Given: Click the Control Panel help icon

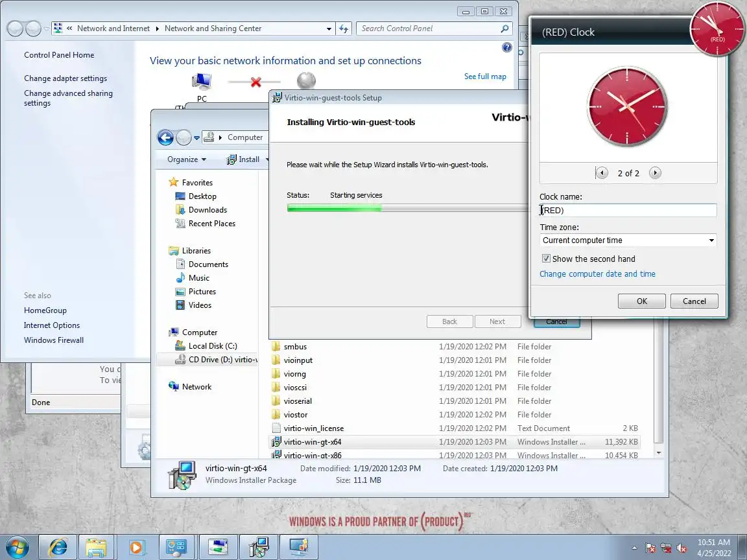Looking at the screenshot, I should point(507,47).
